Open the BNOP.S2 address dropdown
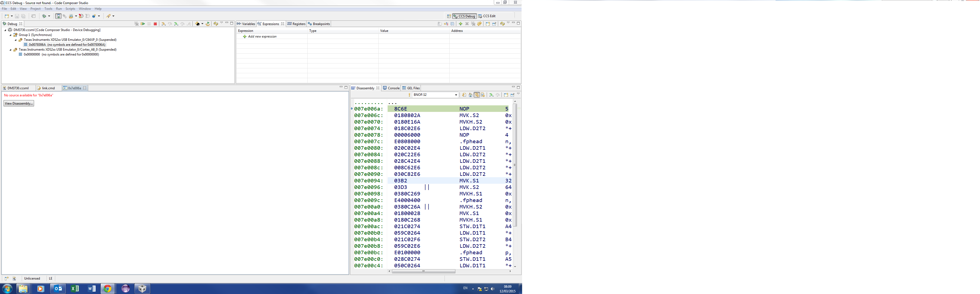The height and width of the screenshot is (294, 980). pyautogui.click(x=456, y=95)
